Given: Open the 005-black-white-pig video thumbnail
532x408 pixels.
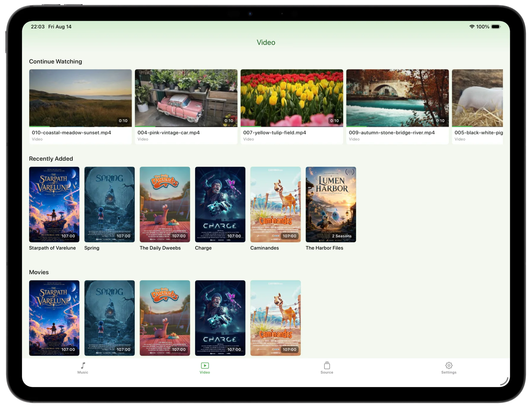Looking at the screenshot, I should (477, 98).
